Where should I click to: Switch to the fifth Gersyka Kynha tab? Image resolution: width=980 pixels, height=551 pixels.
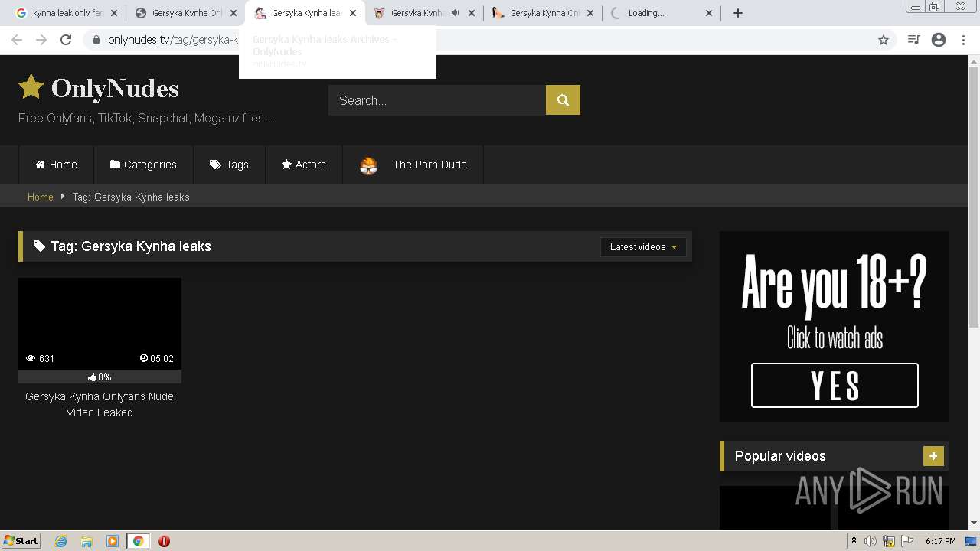(x=543, y=13)
